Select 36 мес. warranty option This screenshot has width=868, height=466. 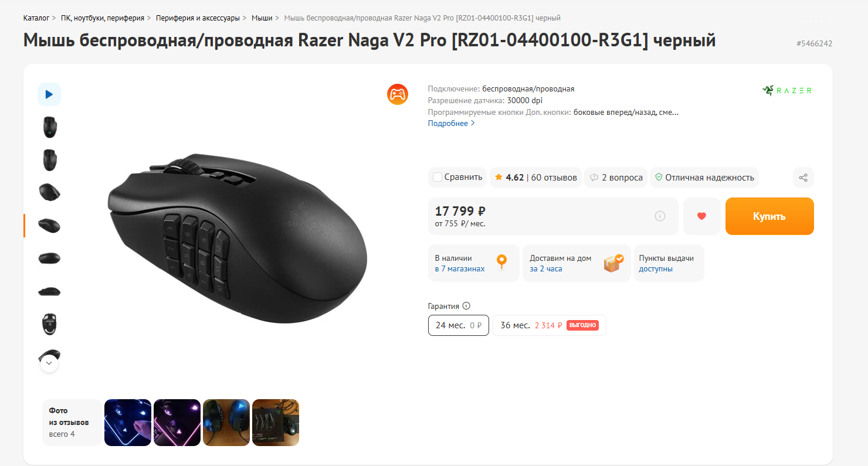(550, 325)
